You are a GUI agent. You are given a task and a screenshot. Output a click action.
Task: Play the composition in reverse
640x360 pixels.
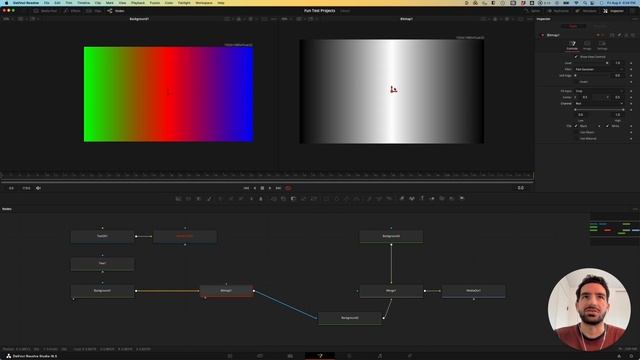255,188
